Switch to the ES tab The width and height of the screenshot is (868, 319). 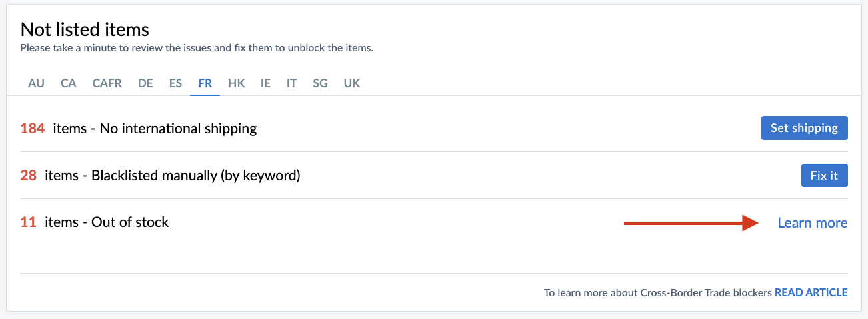pos(175,83)
